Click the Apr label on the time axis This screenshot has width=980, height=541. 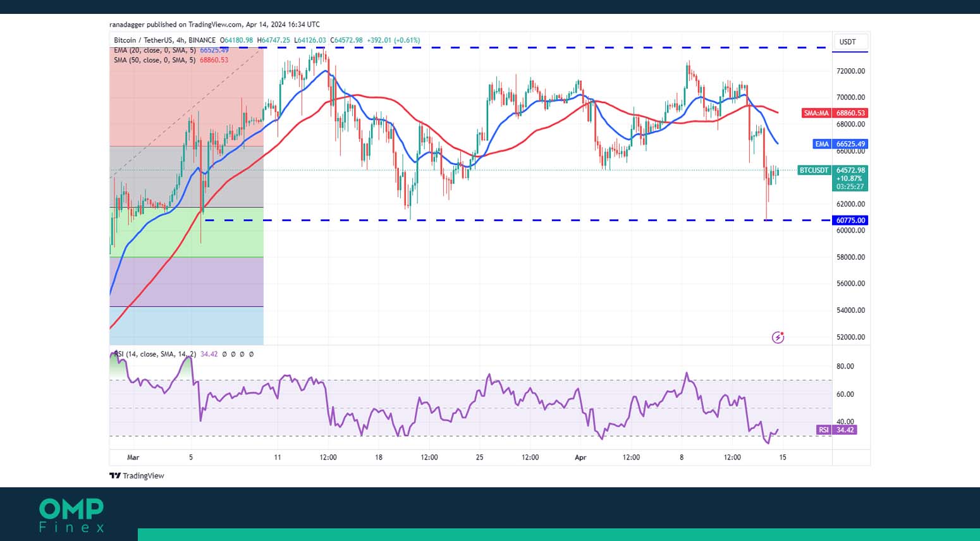coord(580,458)
